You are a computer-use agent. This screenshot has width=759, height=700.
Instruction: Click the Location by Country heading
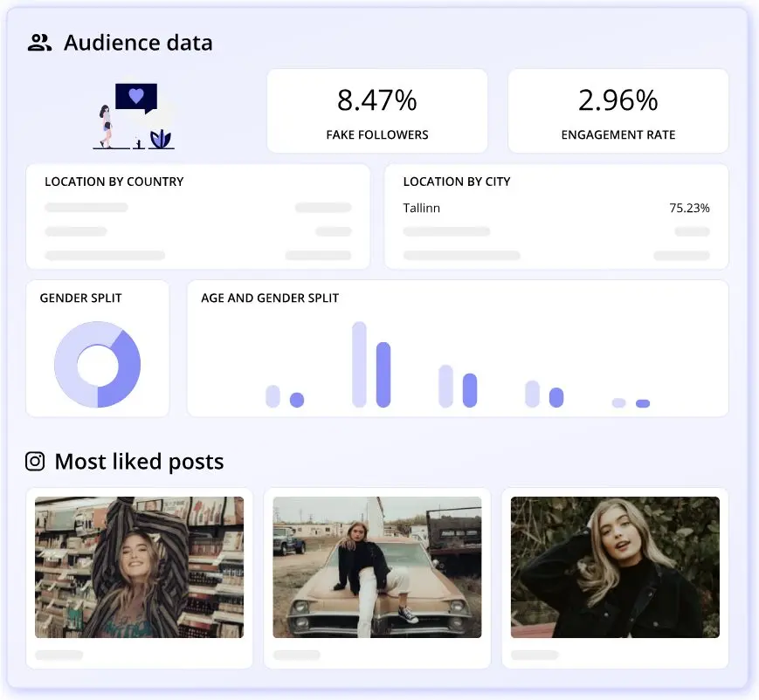click(114, 182)
